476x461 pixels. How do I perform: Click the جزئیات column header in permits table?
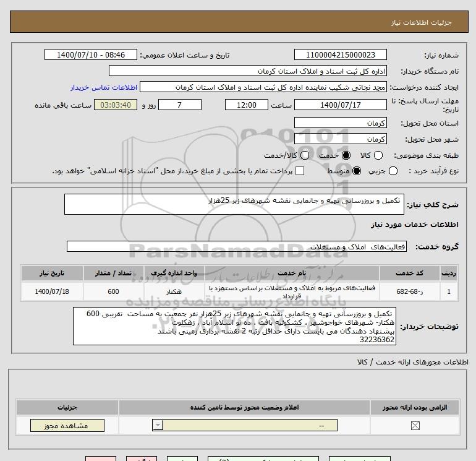click(x=67, y=407)
